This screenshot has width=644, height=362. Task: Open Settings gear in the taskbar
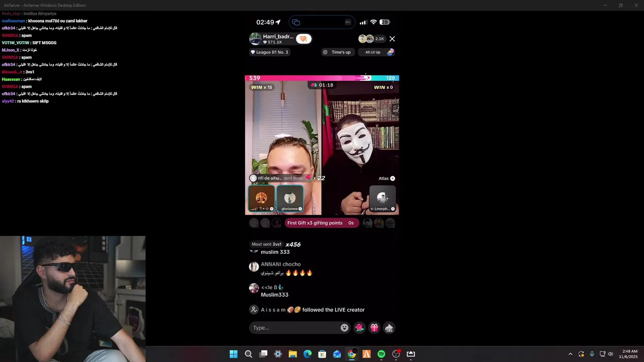coord(278,354)
